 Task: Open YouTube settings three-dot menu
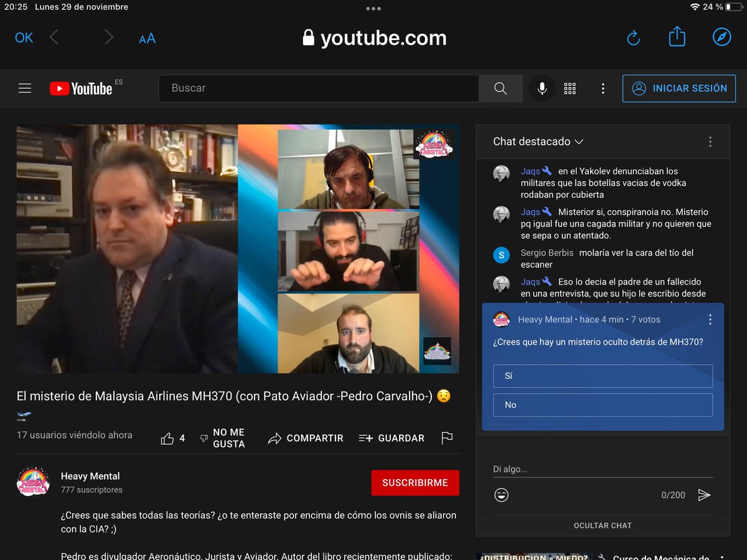[603, 88]
